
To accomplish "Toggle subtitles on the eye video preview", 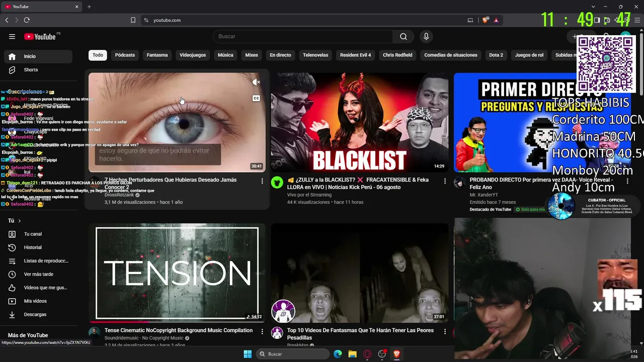I will point(256,98).
